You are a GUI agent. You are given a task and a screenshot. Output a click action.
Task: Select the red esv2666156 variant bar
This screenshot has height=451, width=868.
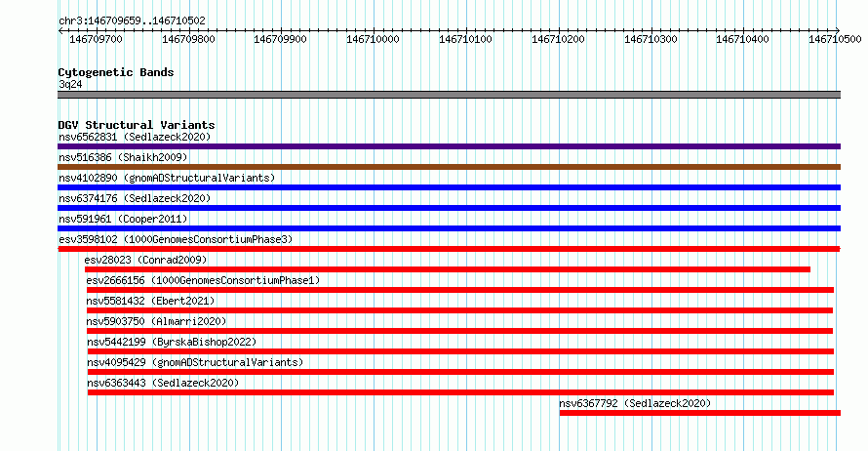460,290
